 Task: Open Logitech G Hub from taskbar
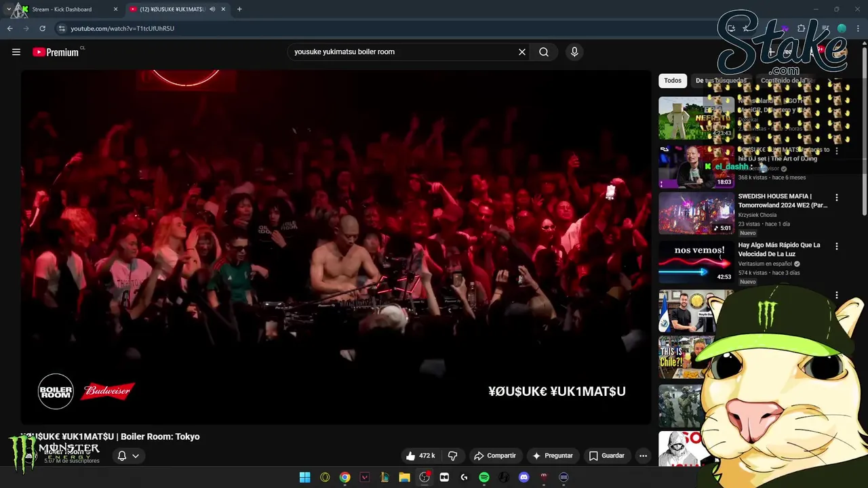(x=464, y=478)
